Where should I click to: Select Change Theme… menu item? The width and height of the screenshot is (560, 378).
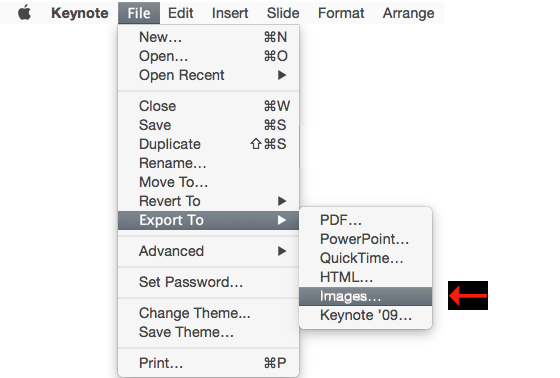tap(208, 313)
